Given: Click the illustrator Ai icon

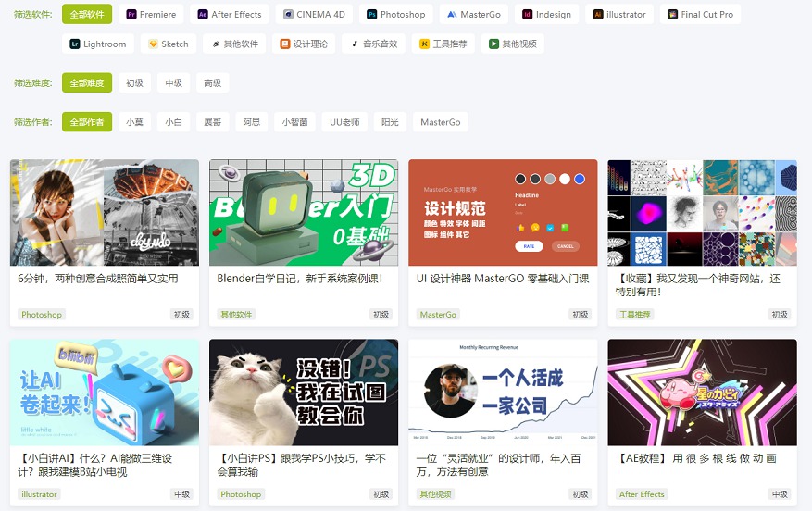Looking at the screenshot, I should click(598, 15).
